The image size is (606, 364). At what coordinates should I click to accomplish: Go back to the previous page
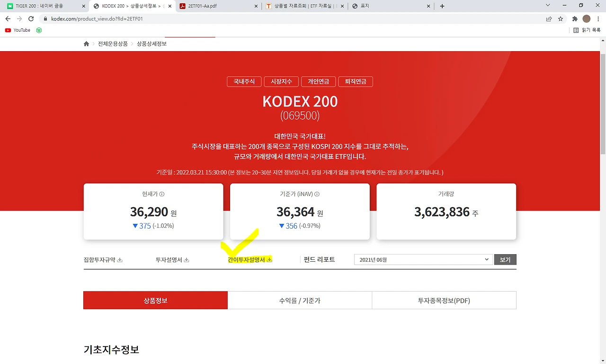8,19
